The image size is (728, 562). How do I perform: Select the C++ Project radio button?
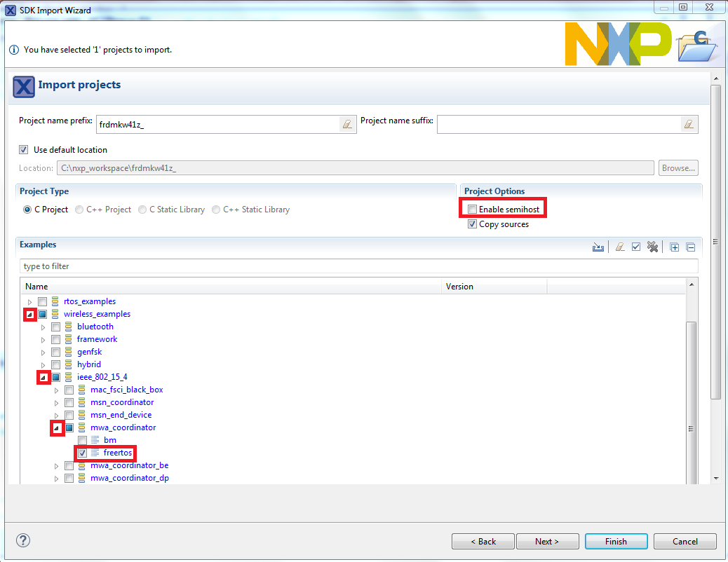tap(79, 210)
